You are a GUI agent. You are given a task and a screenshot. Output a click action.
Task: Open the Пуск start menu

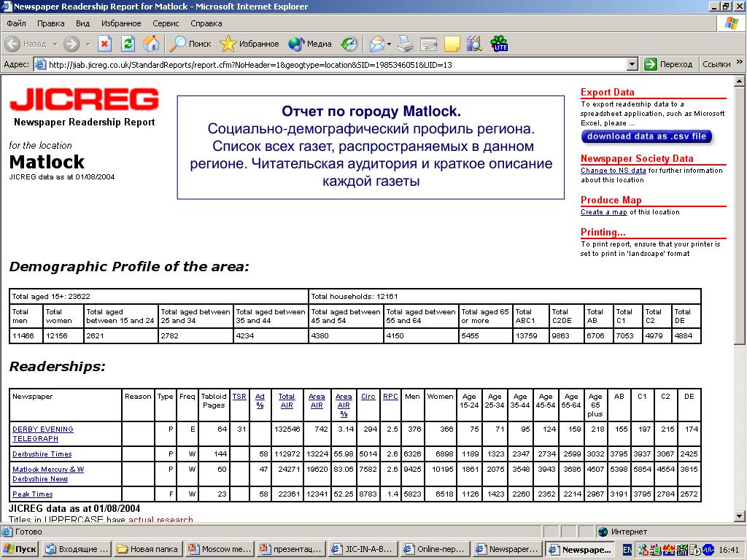20,549
